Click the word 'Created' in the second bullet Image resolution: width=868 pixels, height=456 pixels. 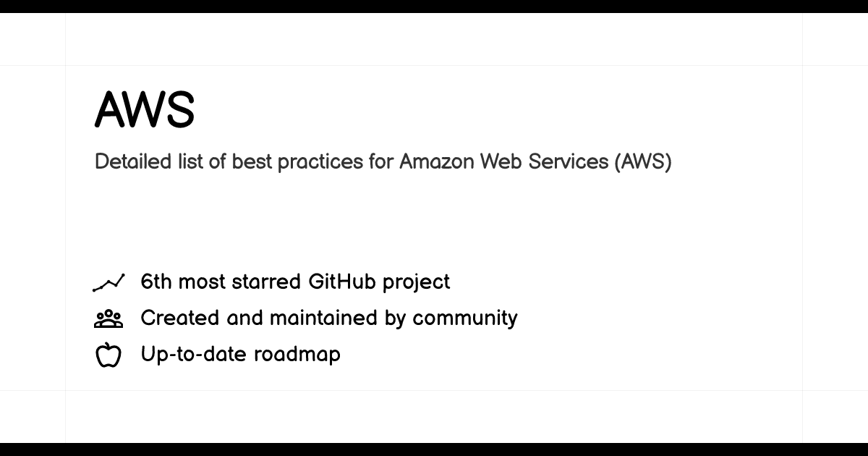(x=181, y=318)
